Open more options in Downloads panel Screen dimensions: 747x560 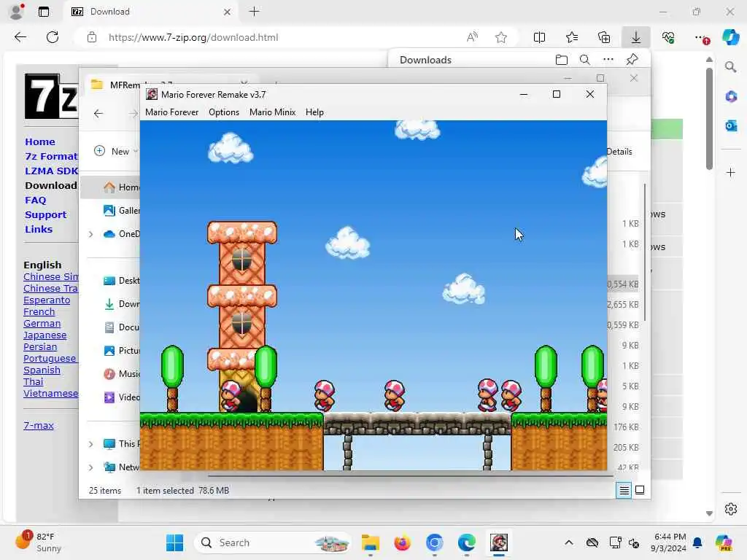pos(608,60)
